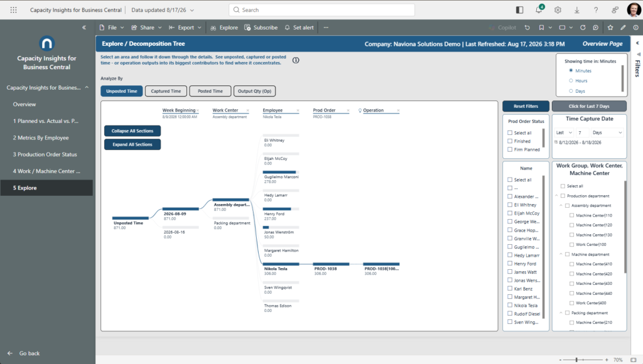Select the Days radio button
The height and width of the screenshot is (364, 643).
point(571,91)
